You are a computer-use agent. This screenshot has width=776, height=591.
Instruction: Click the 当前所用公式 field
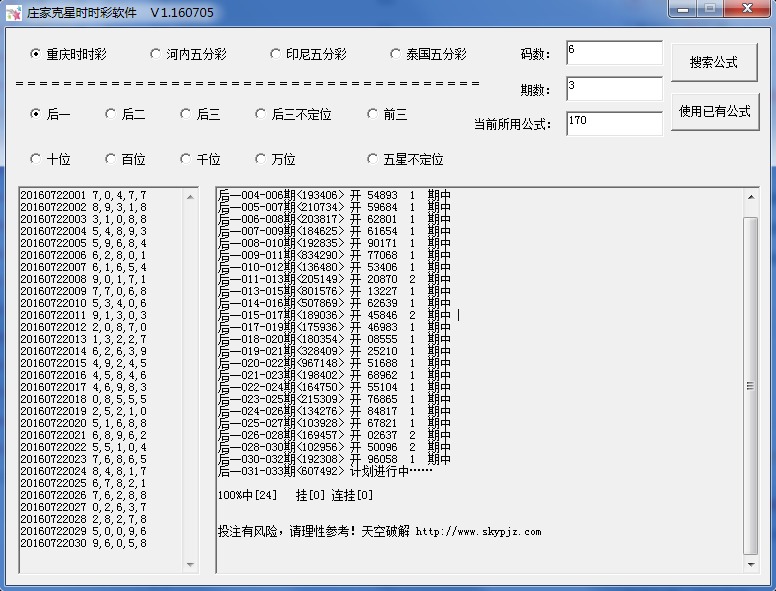click(613, 123)
